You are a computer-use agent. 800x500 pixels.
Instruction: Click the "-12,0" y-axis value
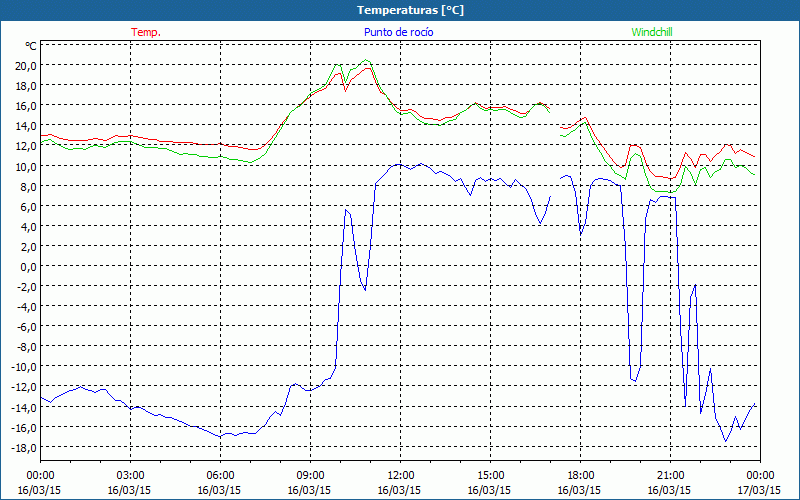(x=24, y=387)
